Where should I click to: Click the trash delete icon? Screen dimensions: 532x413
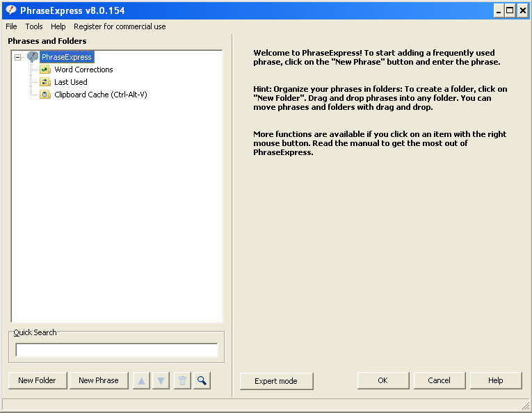pos(182,380)
